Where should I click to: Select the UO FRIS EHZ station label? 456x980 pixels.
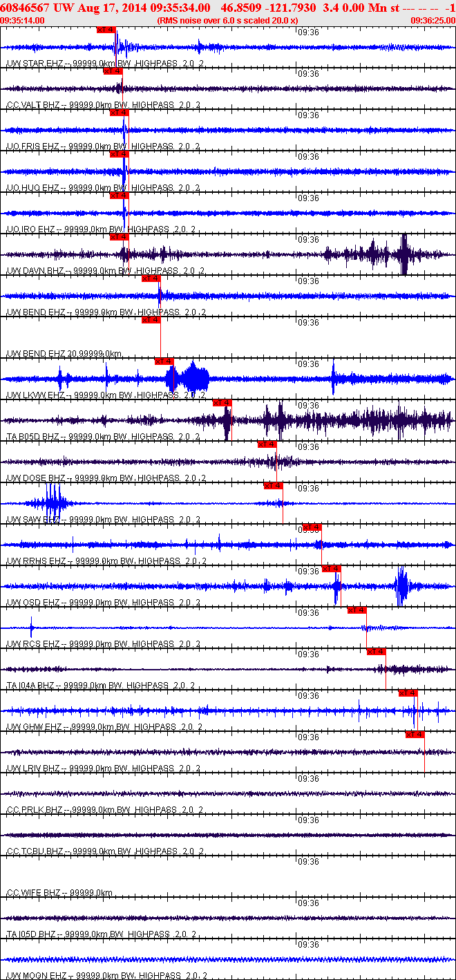coord(105,147)
